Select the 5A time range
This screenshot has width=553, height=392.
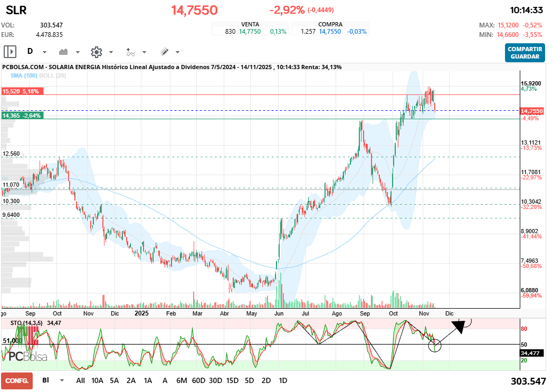(x=115, y=380)
